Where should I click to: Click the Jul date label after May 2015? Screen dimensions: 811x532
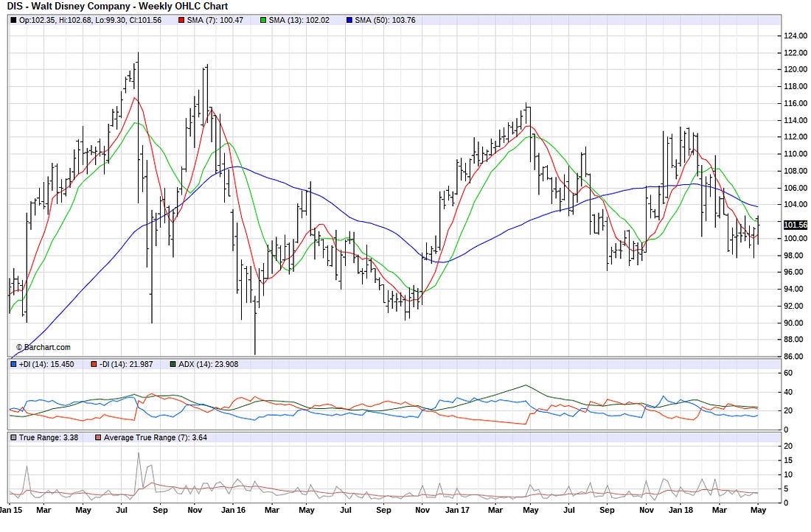coord(122,511)
